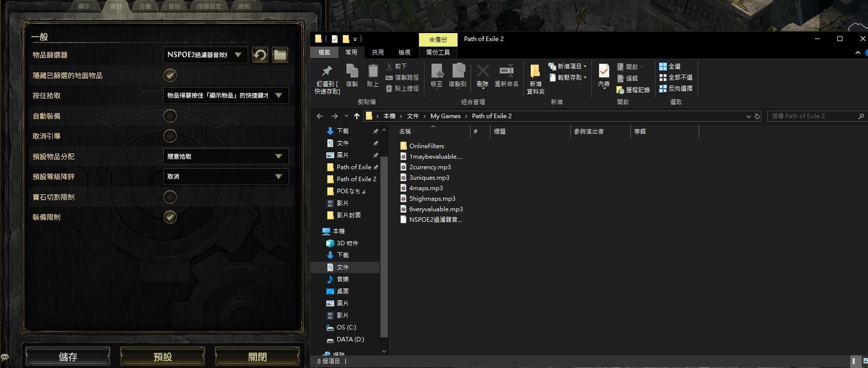Open the 物品篩選器 dropdown
868x368 pixels.
coord(205,55)
